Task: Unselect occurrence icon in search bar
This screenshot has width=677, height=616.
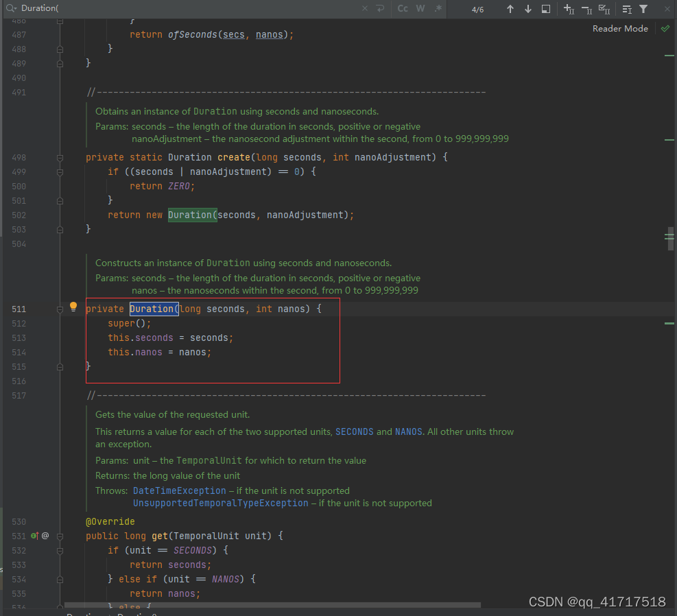Action: (586, 9)
